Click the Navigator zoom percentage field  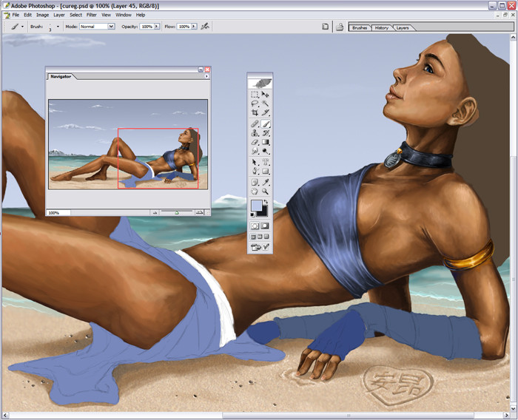58,213
